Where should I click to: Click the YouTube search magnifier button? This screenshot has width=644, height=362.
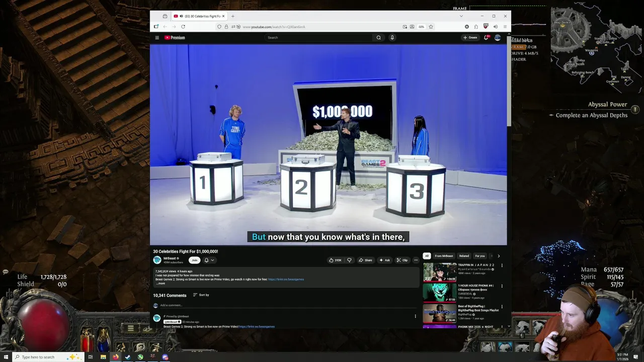[379, 38]
